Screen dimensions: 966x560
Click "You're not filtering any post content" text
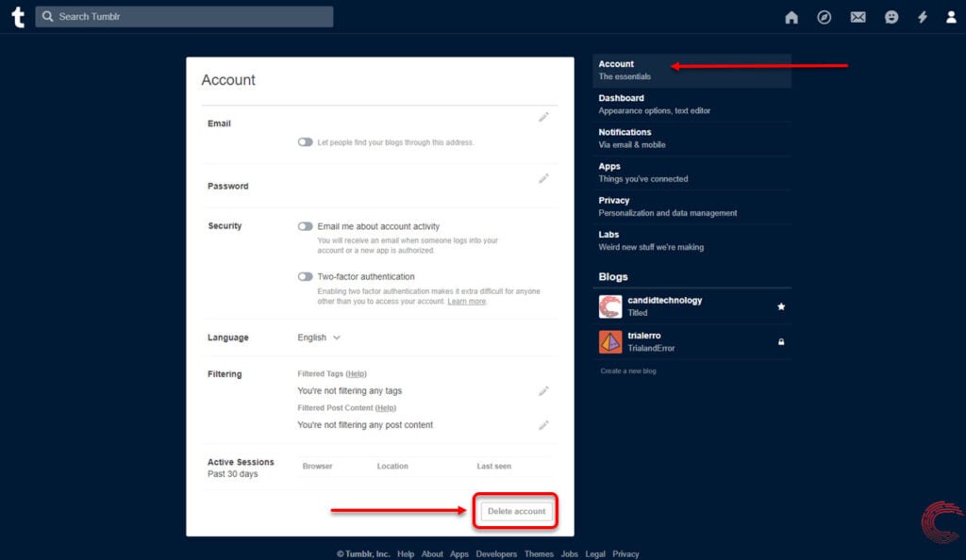(x=365, y=424)
